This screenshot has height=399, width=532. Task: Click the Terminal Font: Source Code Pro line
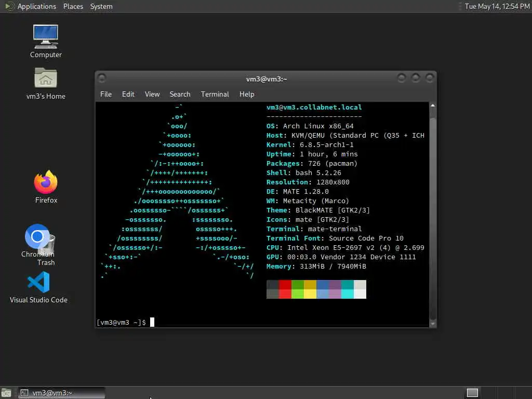pyautogui.click(x=335, y=238)
